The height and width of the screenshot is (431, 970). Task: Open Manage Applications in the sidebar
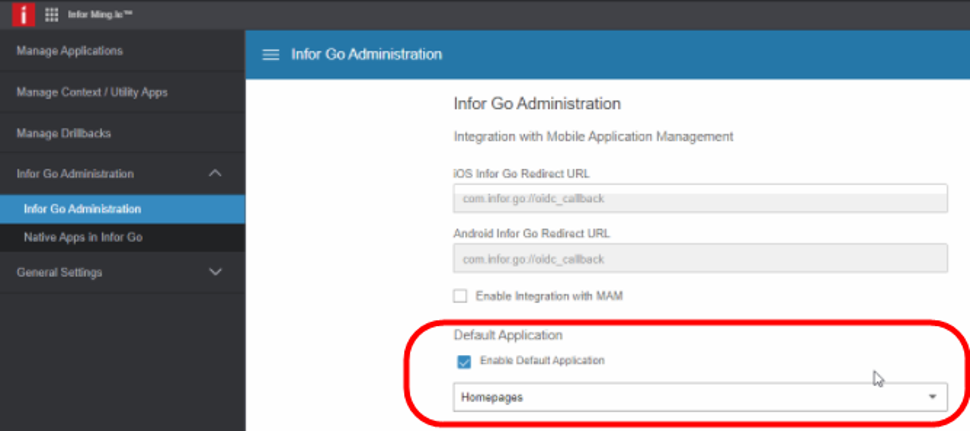70,51
